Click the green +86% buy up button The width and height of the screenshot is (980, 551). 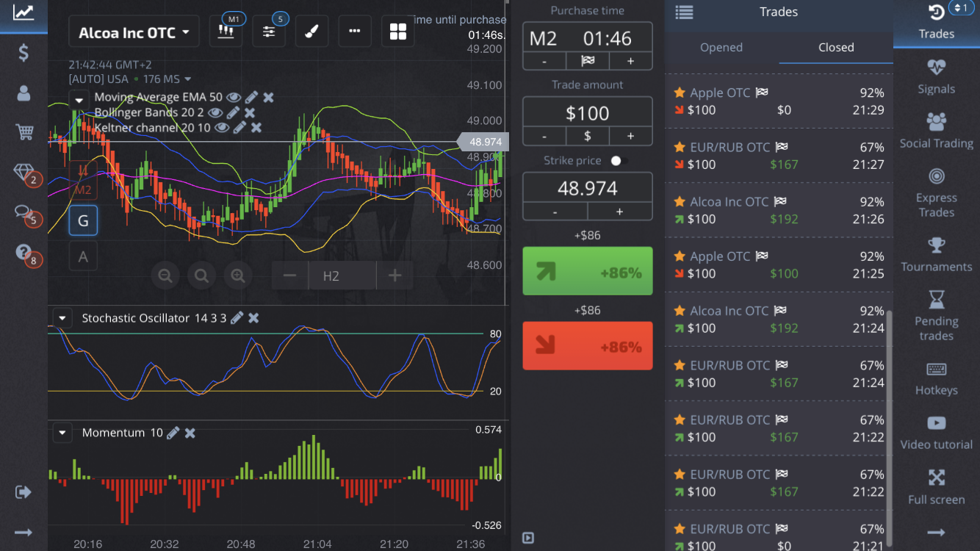(x=588, y=271)
